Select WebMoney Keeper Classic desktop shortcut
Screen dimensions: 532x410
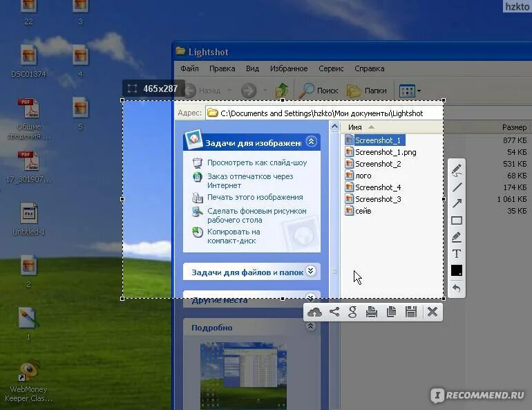[x=28, y=382]
